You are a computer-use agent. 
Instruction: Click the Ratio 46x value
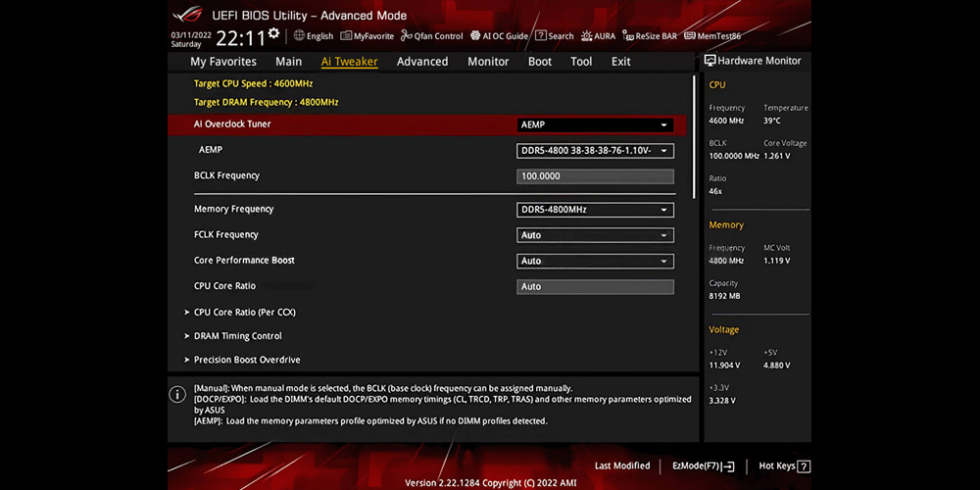[715, 191]
